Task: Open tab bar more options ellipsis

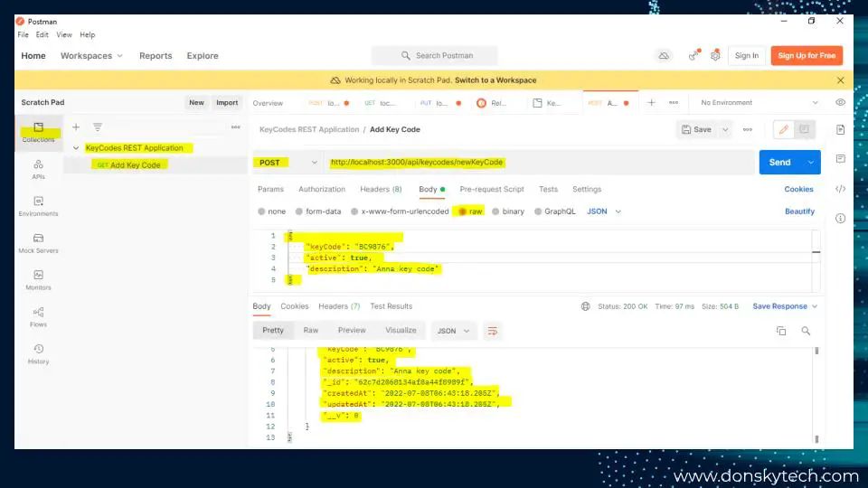Action: click(674, 102)
